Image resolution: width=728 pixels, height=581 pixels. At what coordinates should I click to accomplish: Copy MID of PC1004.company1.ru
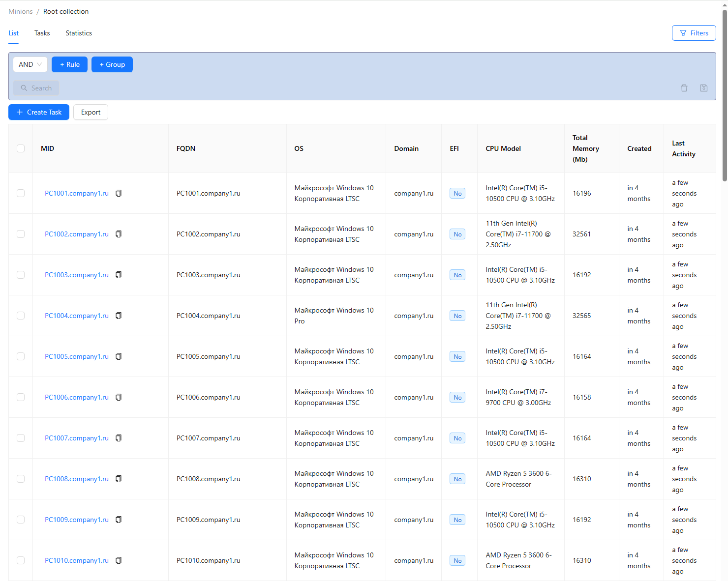point(119,316)
